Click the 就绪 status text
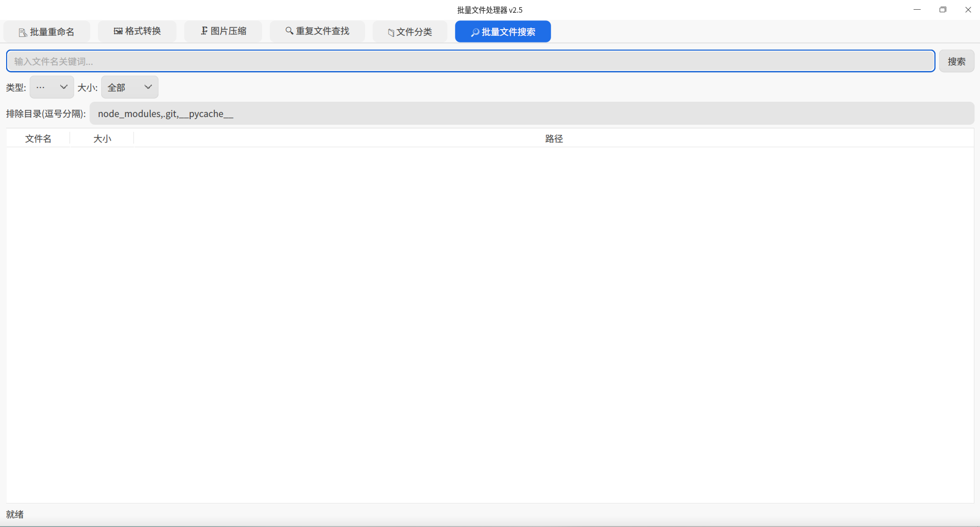The height and width of the screenshot is (527, 980). tap(15, 514)
